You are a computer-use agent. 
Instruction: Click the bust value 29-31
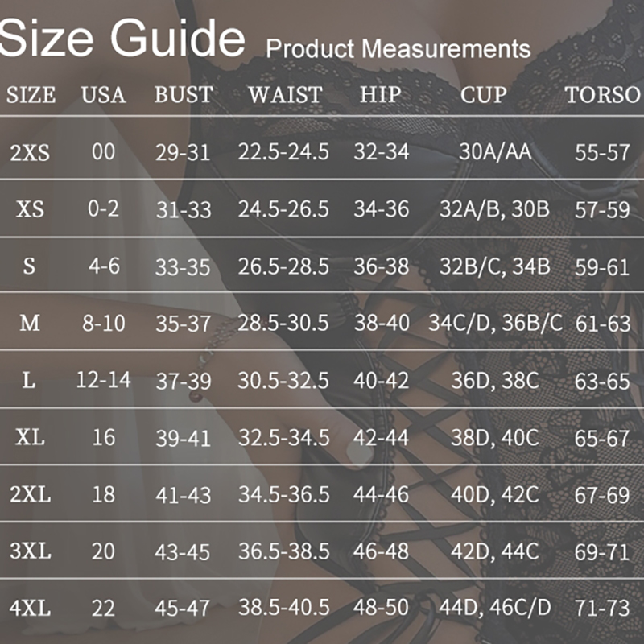183,152
